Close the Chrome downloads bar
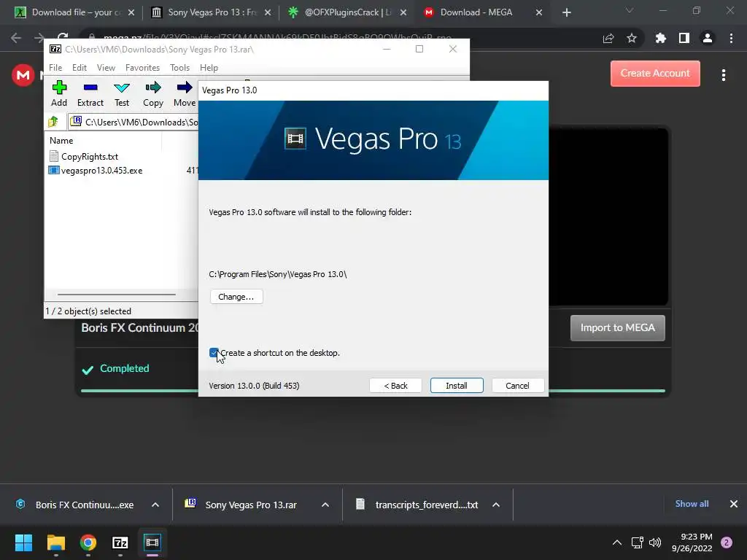This screenshot has width=747, height=560. click(x=734, y=504)
